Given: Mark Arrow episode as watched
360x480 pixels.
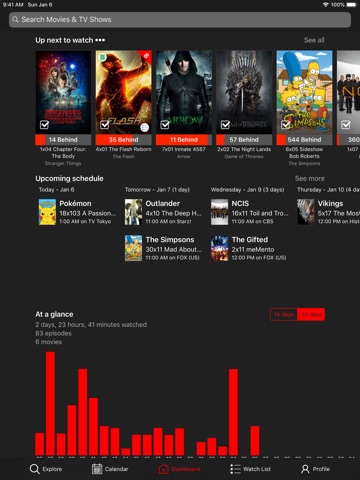Looking at the screenshot, I should click(165, 125).
